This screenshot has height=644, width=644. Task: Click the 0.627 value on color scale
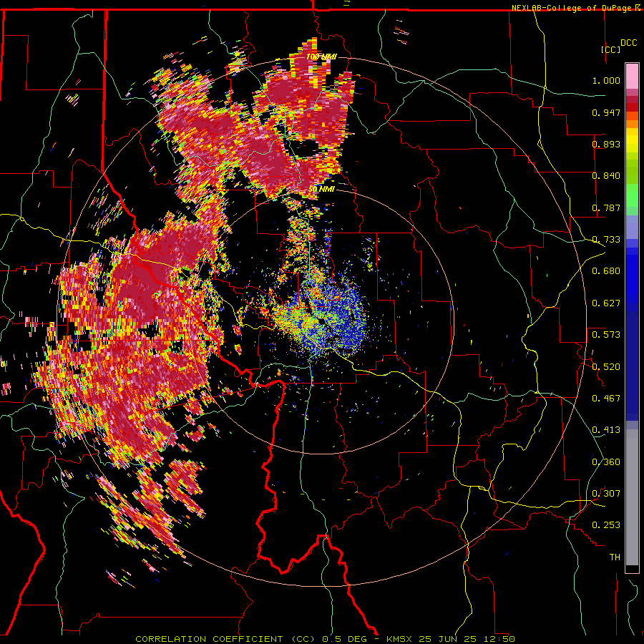click(x=606, y=303)
